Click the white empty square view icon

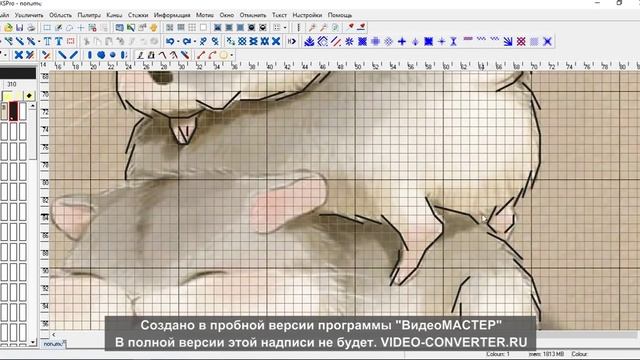click(x=203, y=28)
